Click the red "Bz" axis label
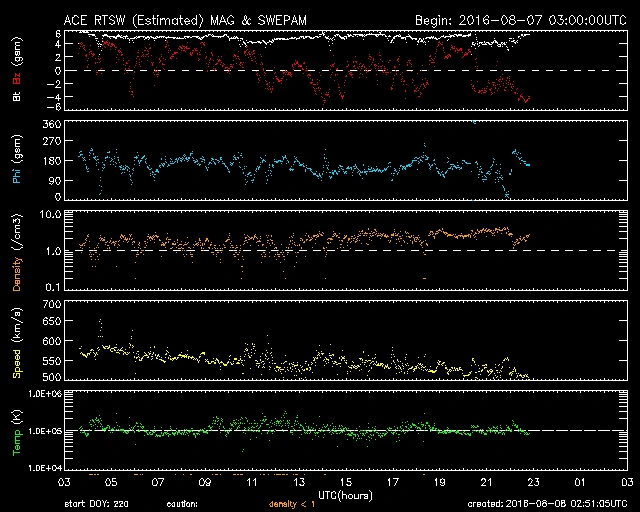This screenshot has height=512, width=640. 17,76
